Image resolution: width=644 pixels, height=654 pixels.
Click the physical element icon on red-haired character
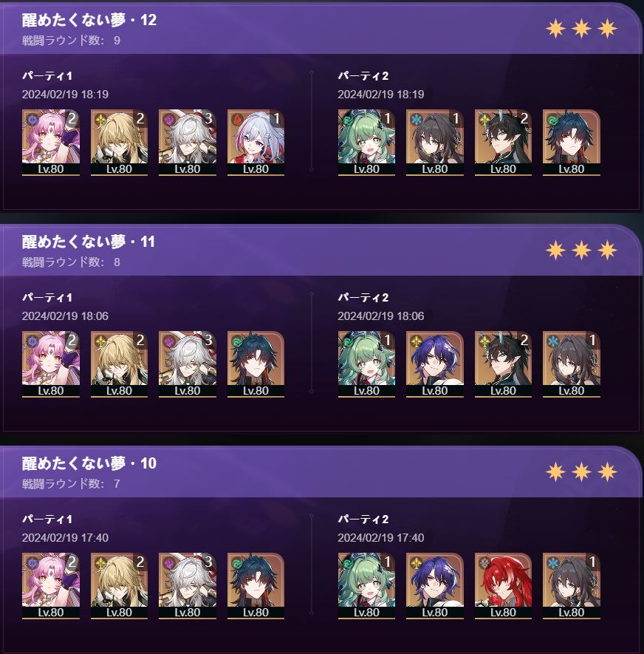point(484,564)
